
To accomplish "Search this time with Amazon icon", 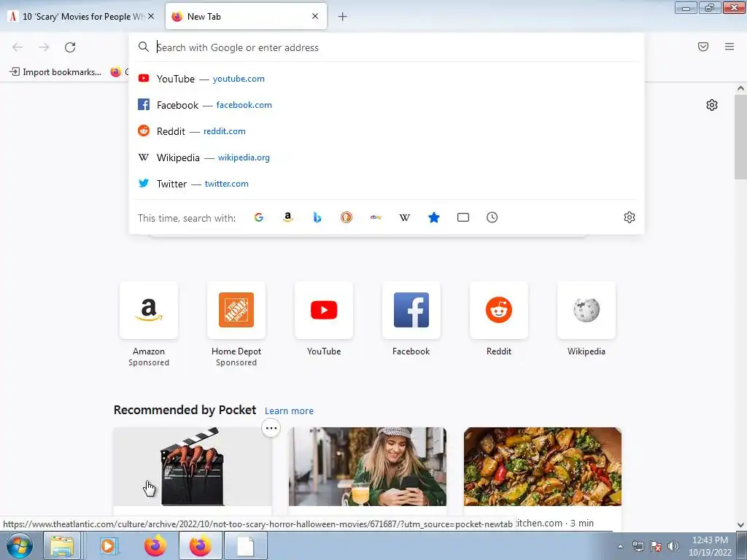I will [x=287, y=217].
